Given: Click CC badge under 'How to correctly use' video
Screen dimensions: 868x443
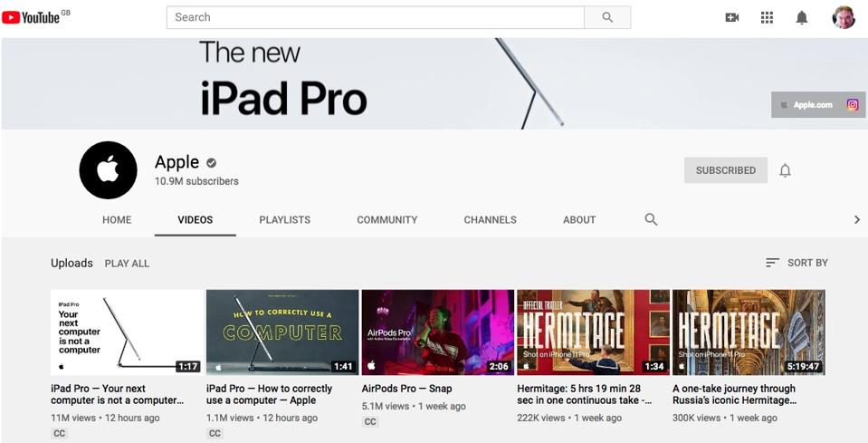Looking at the screenshot, I should tap(215, 434).
